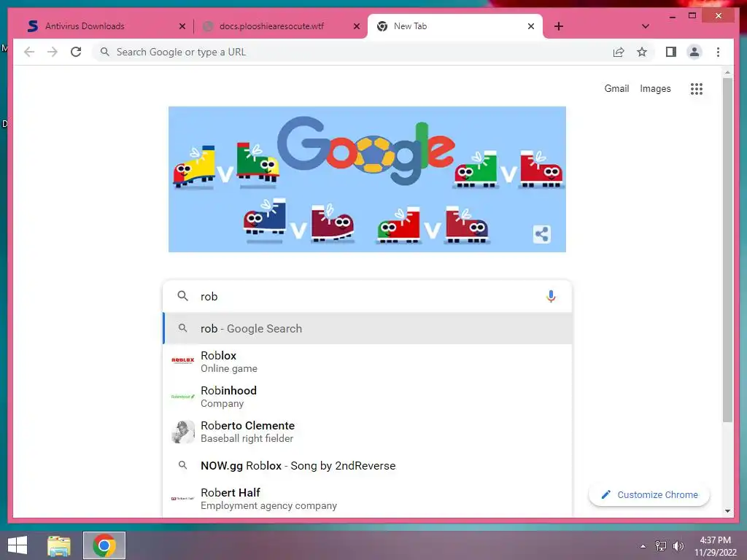Choose the Robinhood Company suggestion
The height and width of the screenshot is (560, 747).
(x=368, y=397)
